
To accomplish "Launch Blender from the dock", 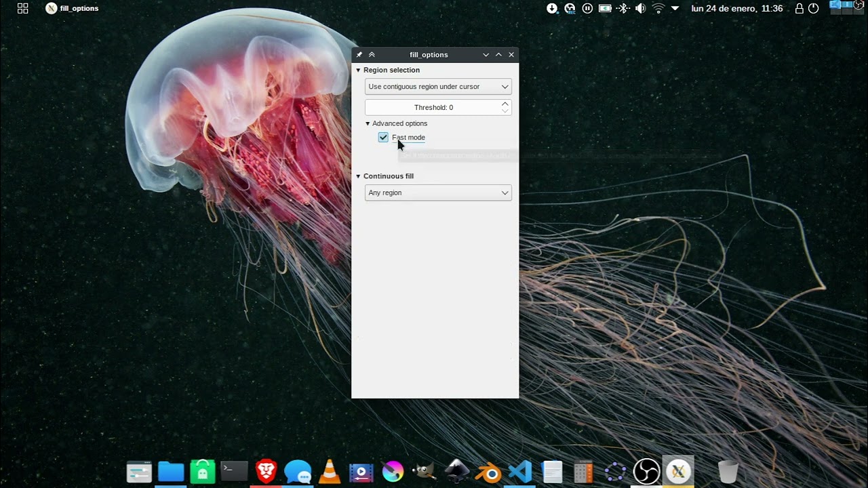I will point(488,472).
